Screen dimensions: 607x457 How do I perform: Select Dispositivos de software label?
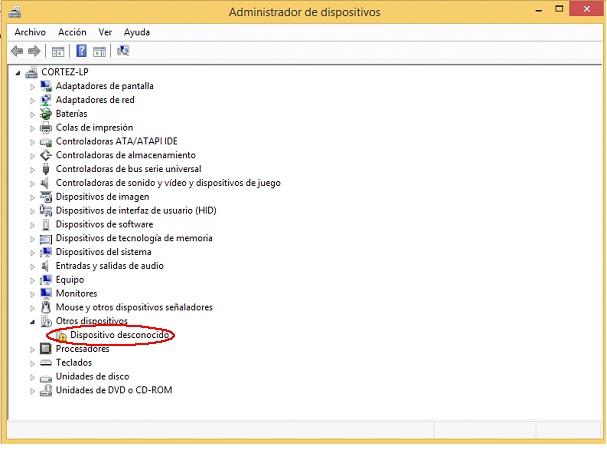coord(104,224)
